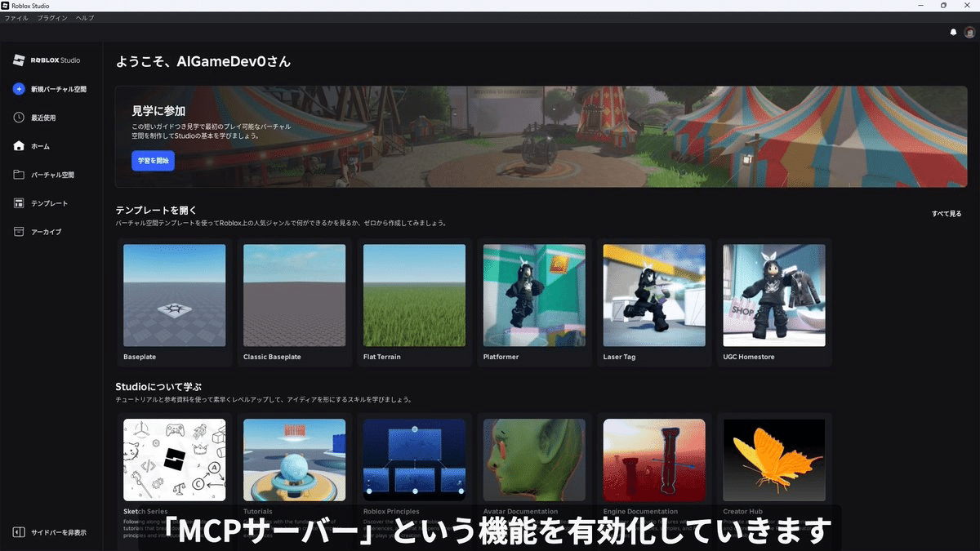980x551 pixels.
Task: Click the Flat Terrain label text
Action: (x=382, y=357)
